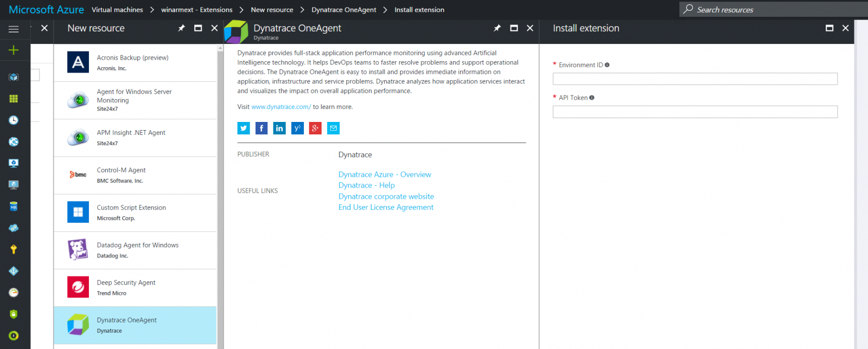Screen dimensions: 868x349
Task: Open the gauge Monitor icon in sidebar
Action: click(x=14, y=293)
